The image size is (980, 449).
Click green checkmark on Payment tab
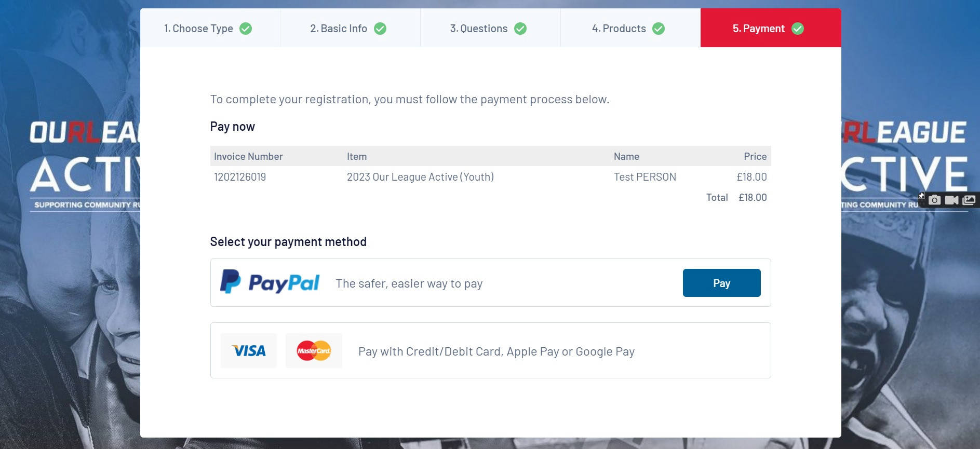click(798, 29)
